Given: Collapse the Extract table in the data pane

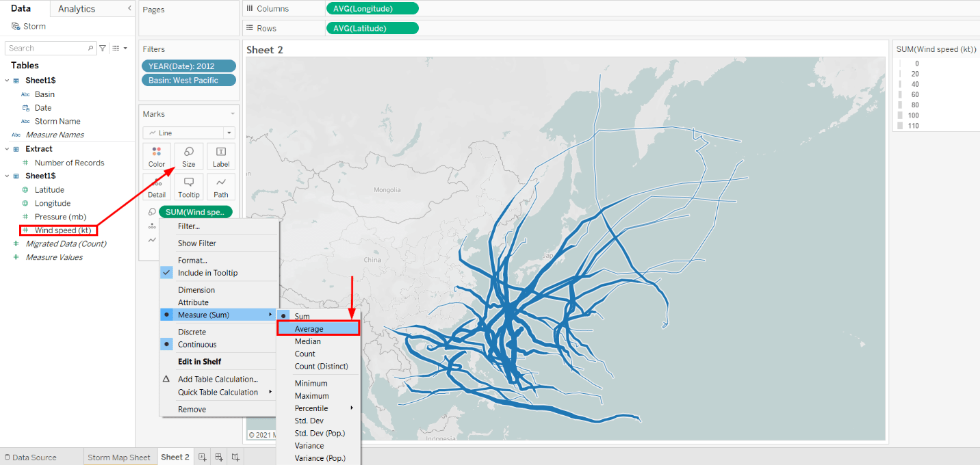Looking at the screenshot, I should point(7,148).
